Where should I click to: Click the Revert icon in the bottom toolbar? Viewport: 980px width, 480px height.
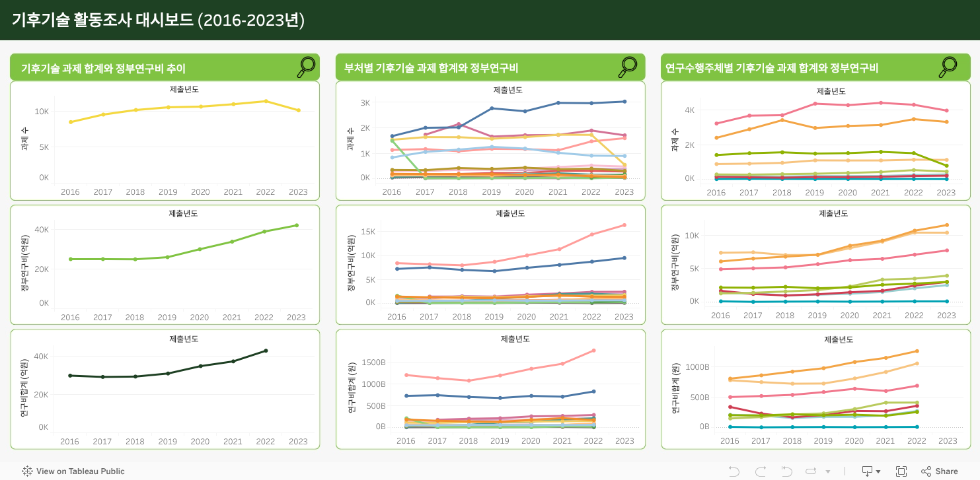tap(786, 471)
